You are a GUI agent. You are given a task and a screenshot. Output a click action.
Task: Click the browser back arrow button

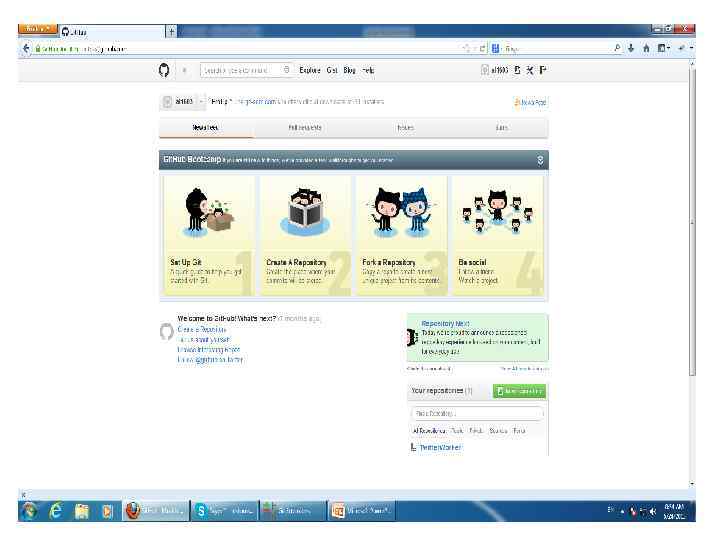[26, 48]
